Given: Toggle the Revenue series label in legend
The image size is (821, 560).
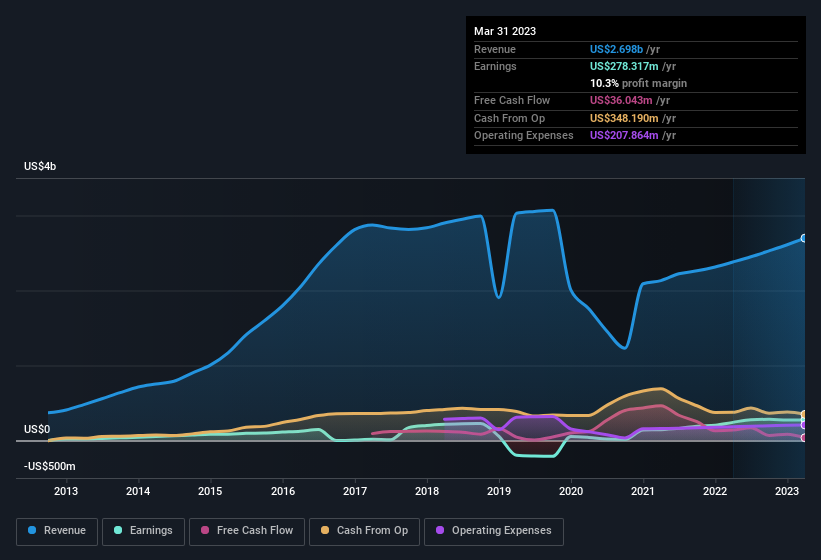Looking at the screenshot, I should [x=64, y=531].
